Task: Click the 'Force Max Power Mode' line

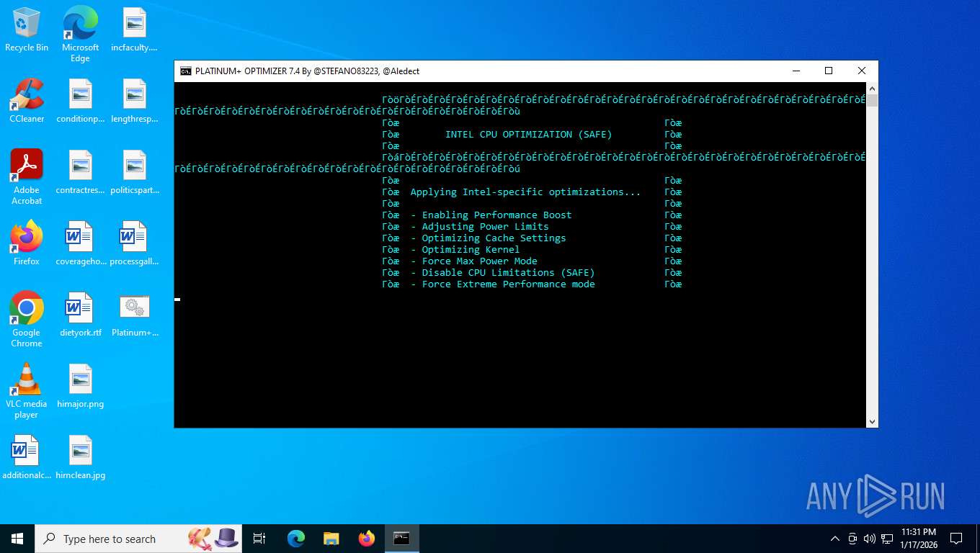Action: 473,261
